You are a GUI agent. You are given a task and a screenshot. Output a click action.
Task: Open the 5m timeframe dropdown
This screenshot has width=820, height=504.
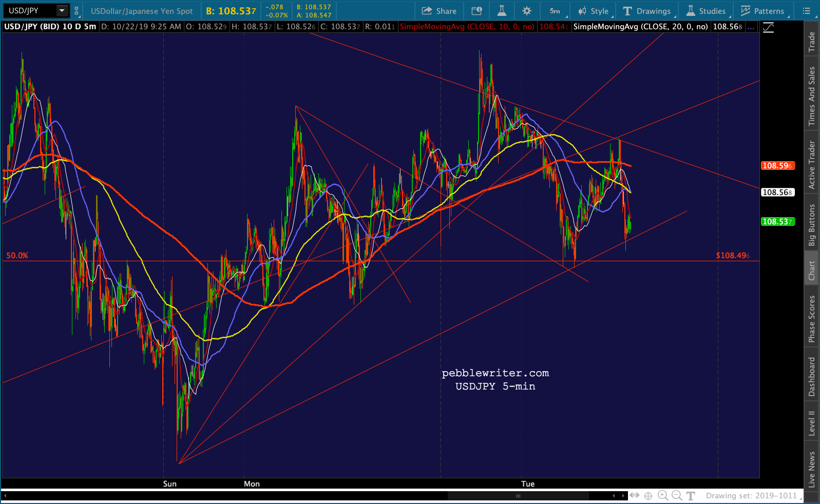[x=556, y=11]
